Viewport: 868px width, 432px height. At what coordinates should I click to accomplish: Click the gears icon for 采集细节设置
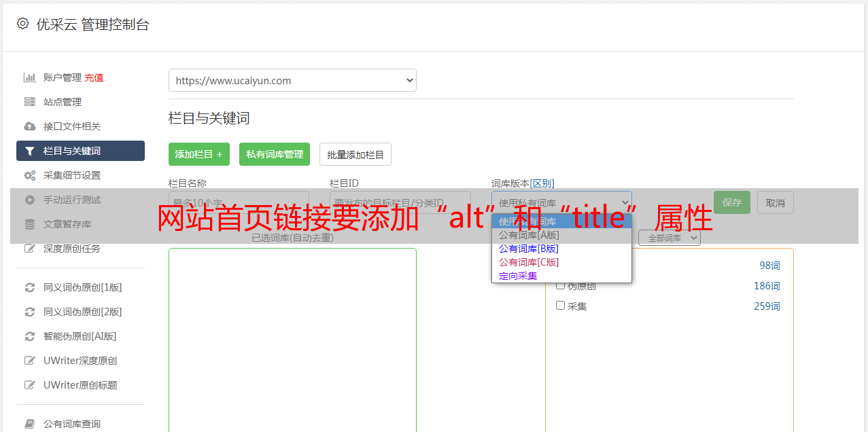tap(30, 175)
